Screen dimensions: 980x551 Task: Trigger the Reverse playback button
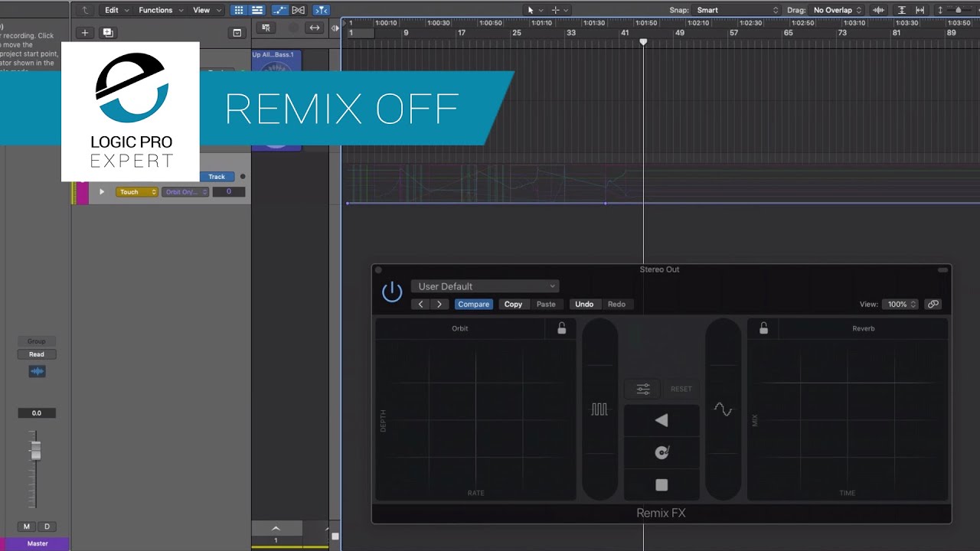click(x=661, y=420)
